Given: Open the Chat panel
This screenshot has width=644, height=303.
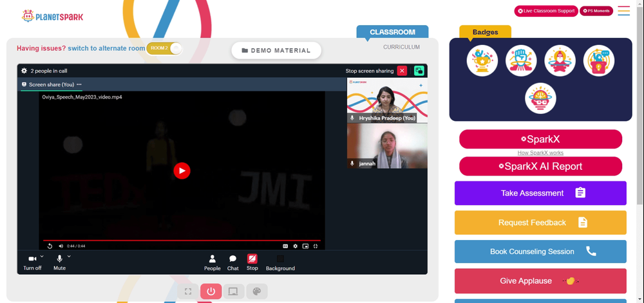Looking at the screenshot, I should point(233,262).
